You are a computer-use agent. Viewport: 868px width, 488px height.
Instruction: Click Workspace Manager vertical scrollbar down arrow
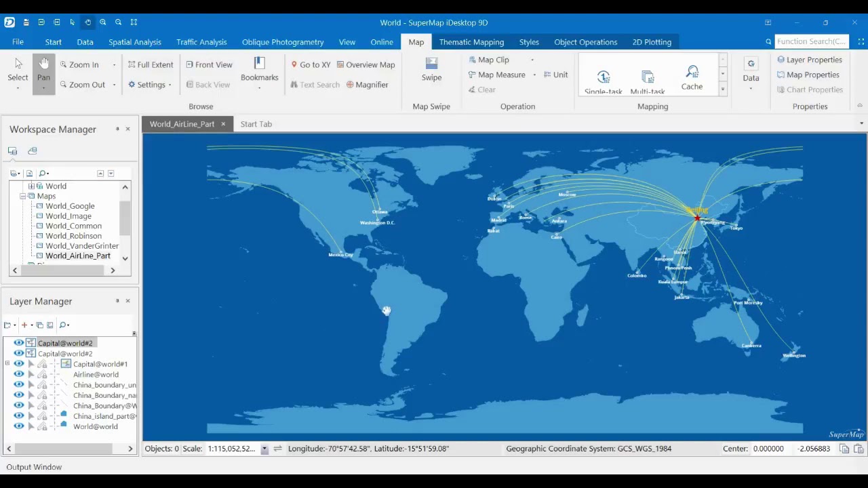[x=125, y=258]
